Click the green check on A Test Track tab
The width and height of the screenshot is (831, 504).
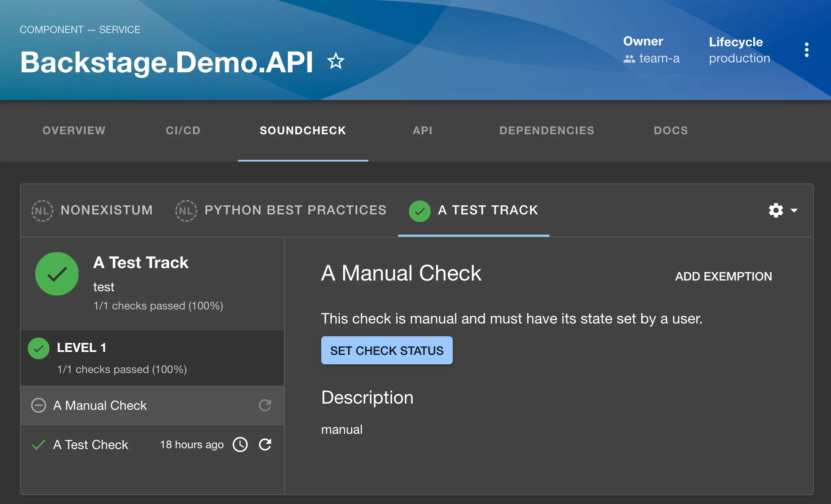(x=420, y=211)
